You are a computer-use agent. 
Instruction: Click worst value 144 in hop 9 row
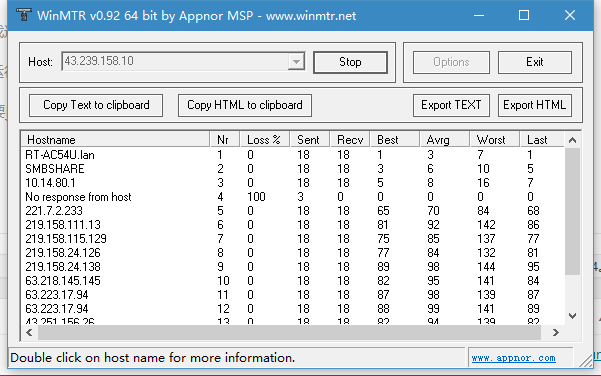(x=486, y=267)
